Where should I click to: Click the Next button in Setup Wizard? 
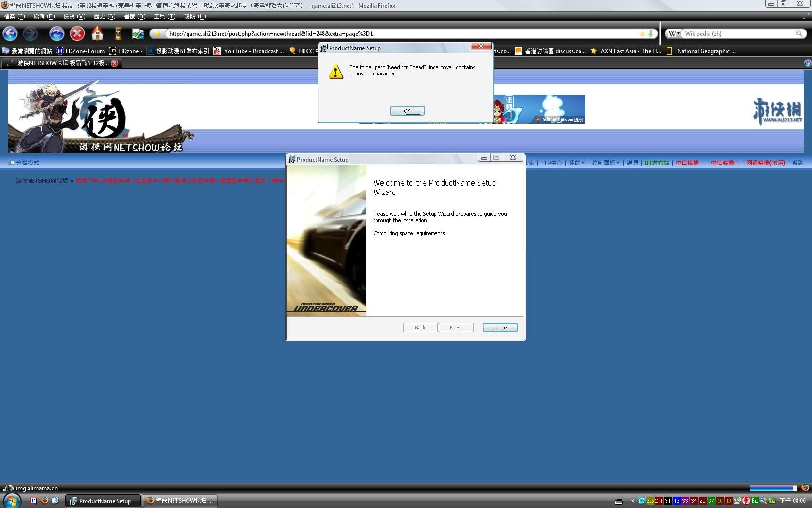pyautogui.click(x=456, y=328)
